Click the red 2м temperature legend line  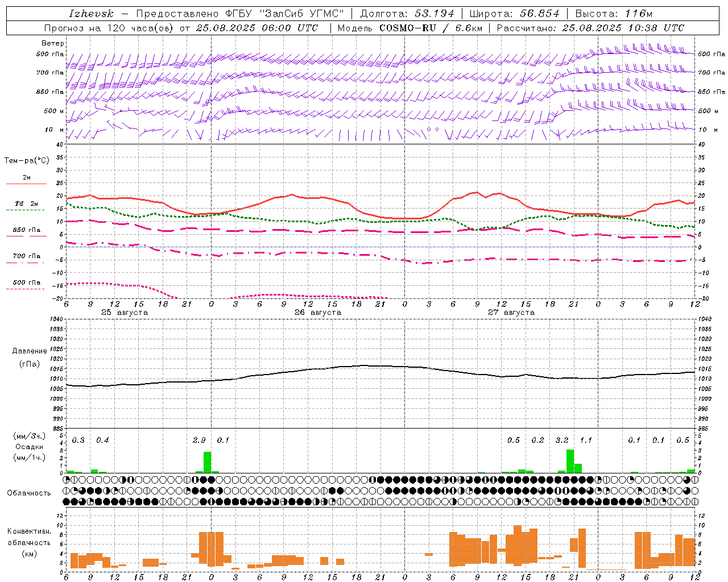click(26, 184)
